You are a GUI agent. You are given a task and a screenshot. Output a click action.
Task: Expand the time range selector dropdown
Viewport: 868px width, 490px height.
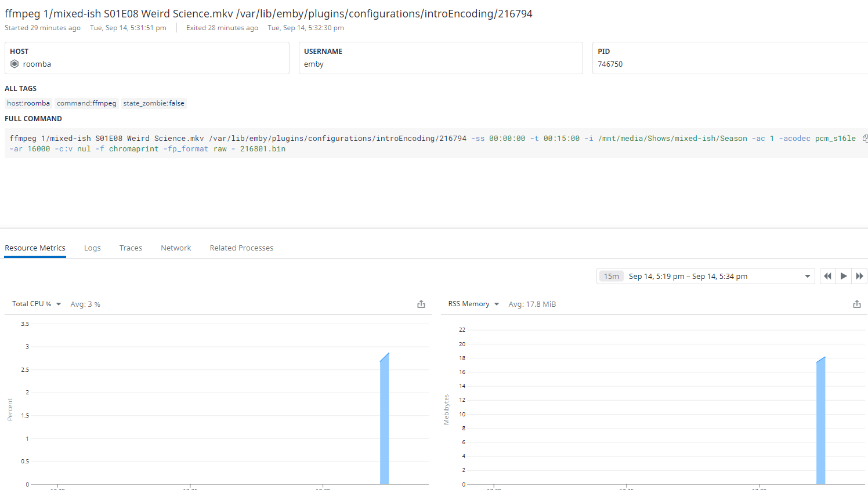click(807, 277)
